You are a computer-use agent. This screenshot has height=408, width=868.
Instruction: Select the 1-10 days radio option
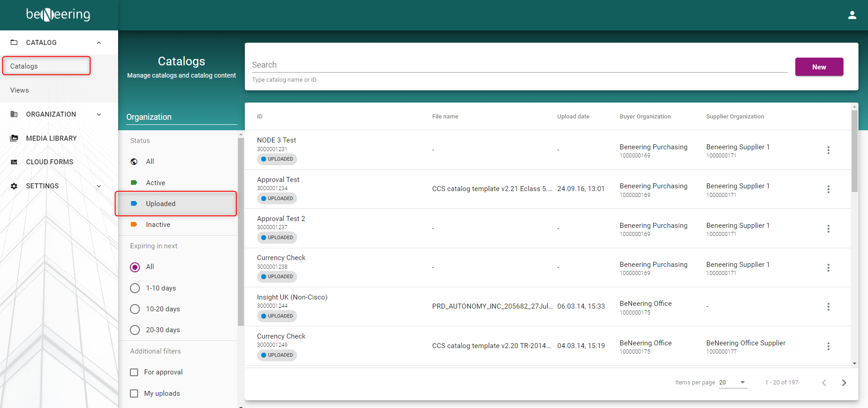[135, 288]
